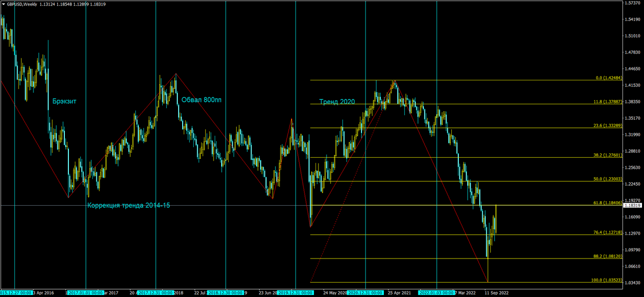Select 'Коррекция тренда 2014-15' label
Image resolution: width=644 pixels, height=297 pixels.
coord(129,205)
